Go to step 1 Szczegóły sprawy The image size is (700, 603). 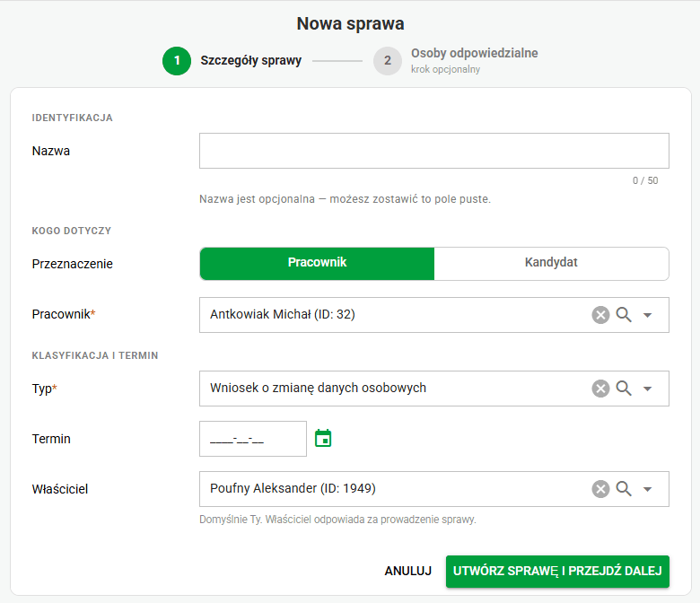[x=232, y=61]
